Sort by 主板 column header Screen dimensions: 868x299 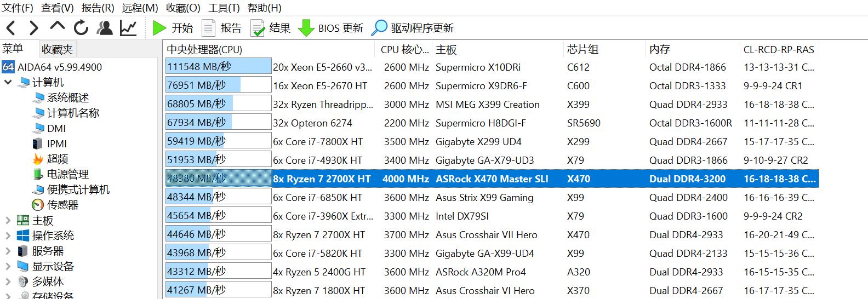pyautogui.click(x=498, y=49)
